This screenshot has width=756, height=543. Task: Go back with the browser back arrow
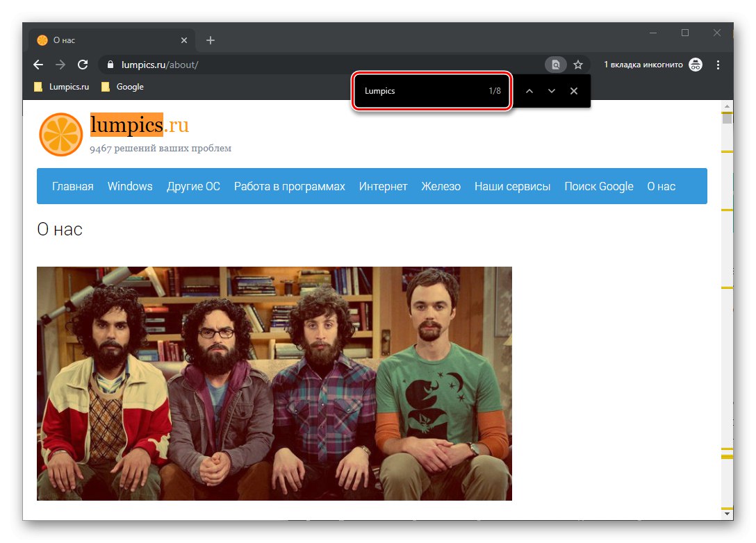coord(38,65)
